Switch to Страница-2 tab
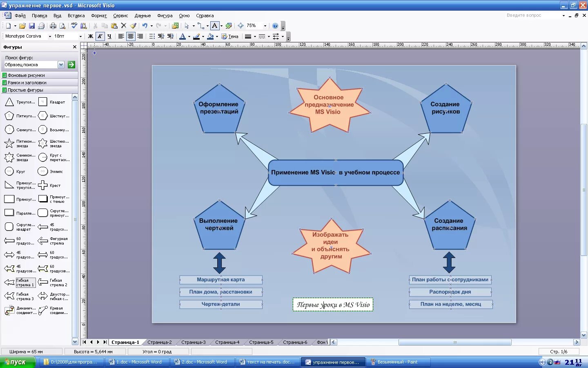Image resolution: width=588 pixels, height=368 pixels. point(160,342)
